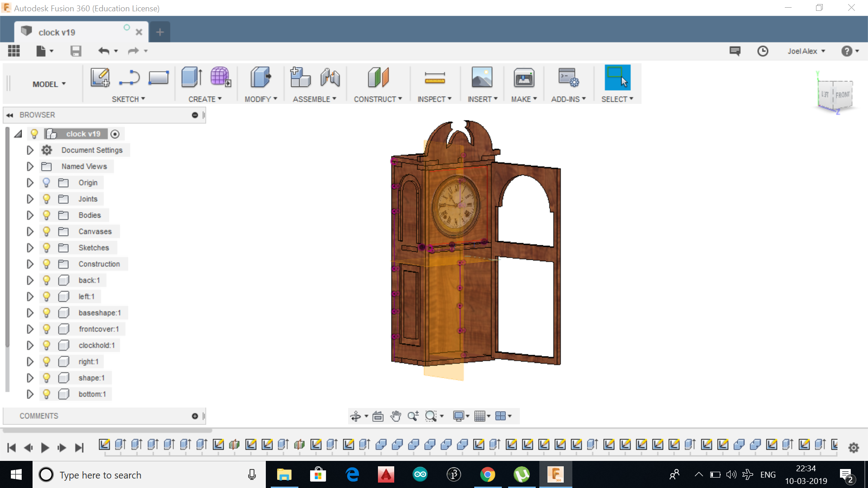
Task: Open the MODEL workspace dropdown
Action: tap(49, 84)
